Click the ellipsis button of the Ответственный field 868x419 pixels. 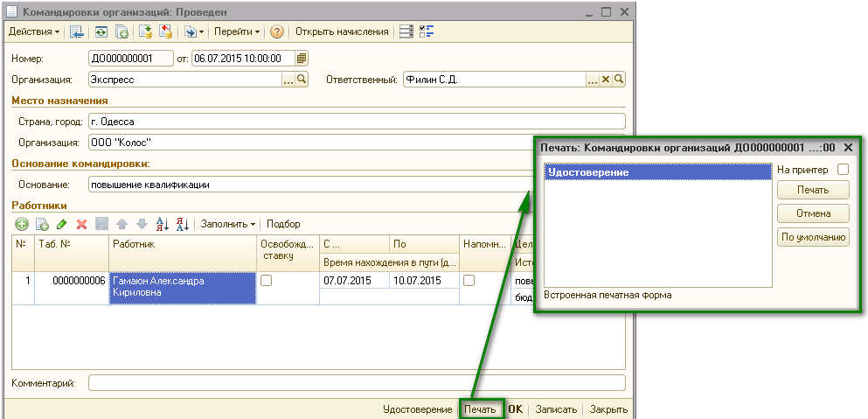click(593, 80)
